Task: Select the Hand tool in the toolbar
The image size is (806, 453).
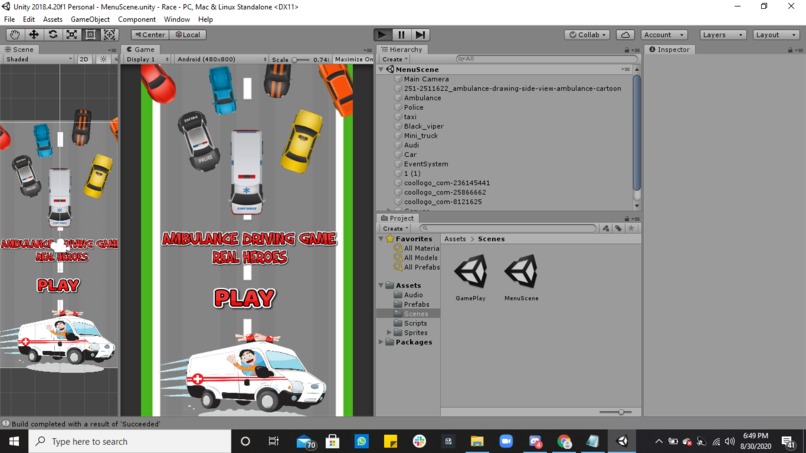Action: (14, 34)
